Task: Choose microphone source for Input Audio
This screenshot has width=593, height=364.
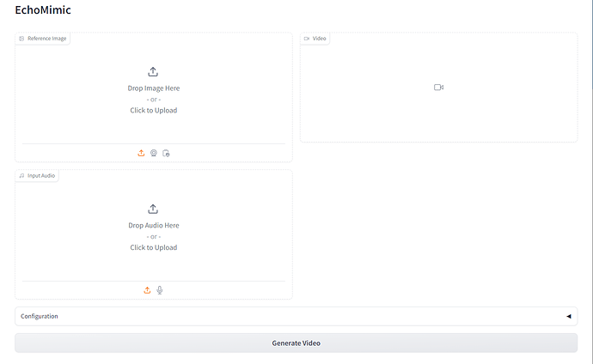Action: click(160, 290)
